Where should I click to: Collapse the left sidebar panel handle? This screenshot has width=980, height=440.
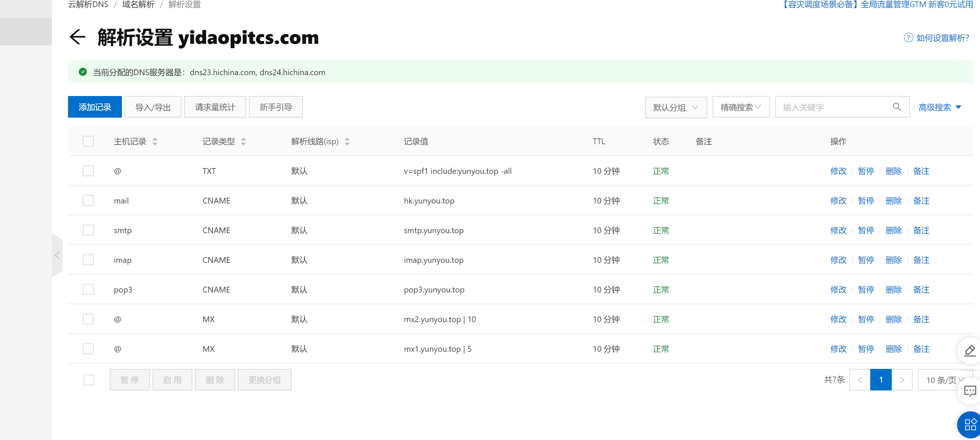click(x=57, y=255)
